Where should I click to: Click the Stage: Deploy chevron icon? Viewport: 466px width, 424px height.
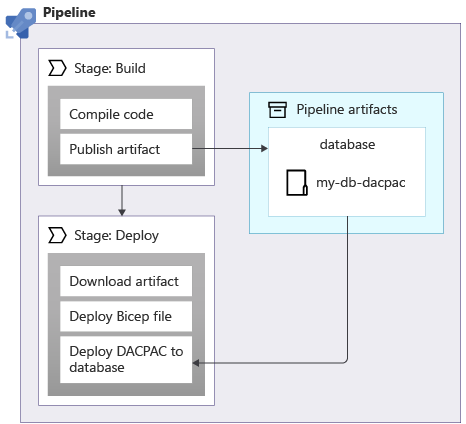tap(57, 235)
